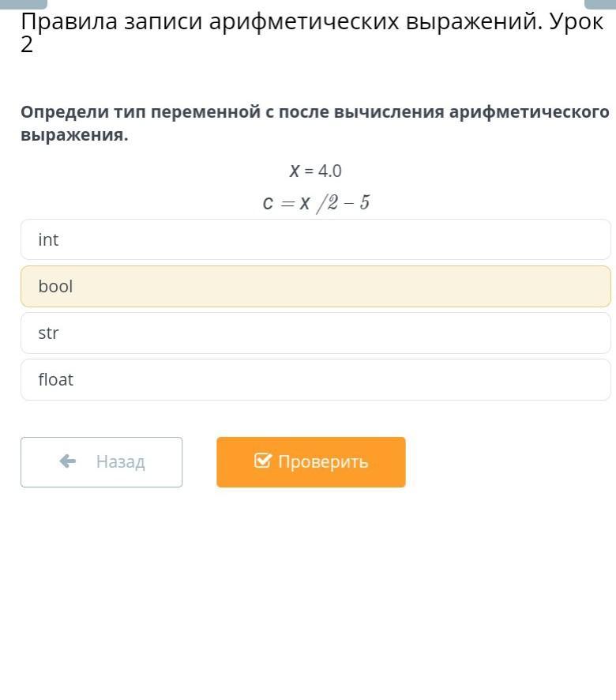Click the Назад label text
Image resolution: width=616 pixels, height=700 pixels.
121,461
